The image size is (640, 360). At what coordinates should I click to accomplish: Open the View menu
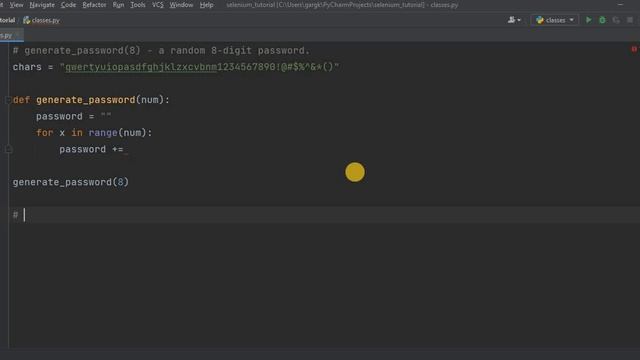(16, 5)
